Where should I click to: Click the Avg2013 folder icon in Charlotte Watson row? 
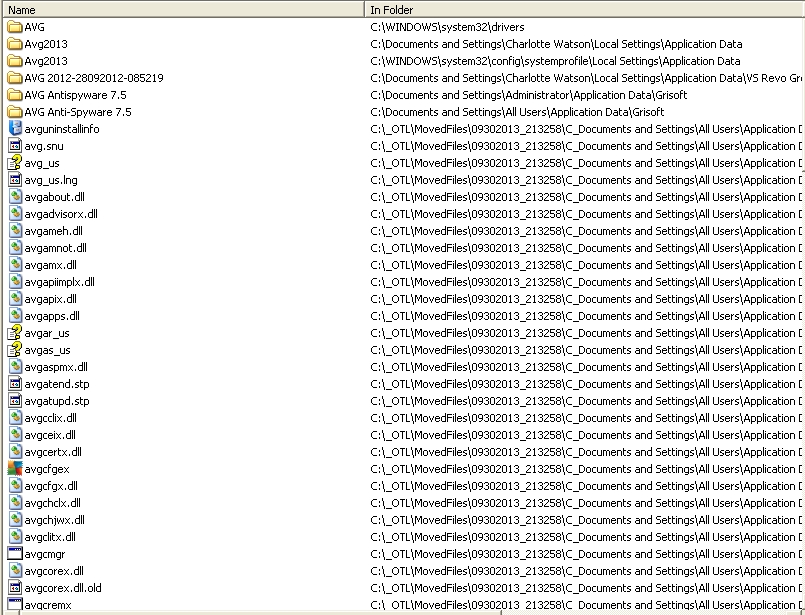[x=15, y=44]
